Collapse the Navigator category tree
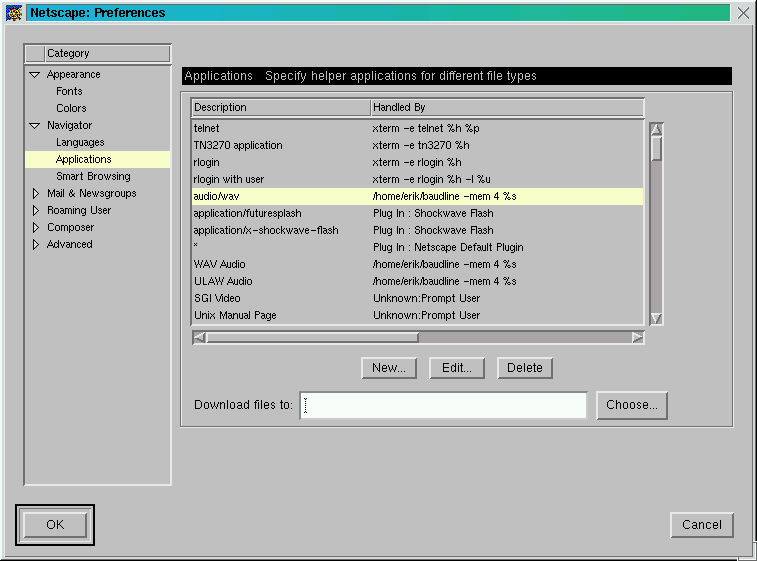Viewport: 757px width, 561px height. [x=35, y=126]
